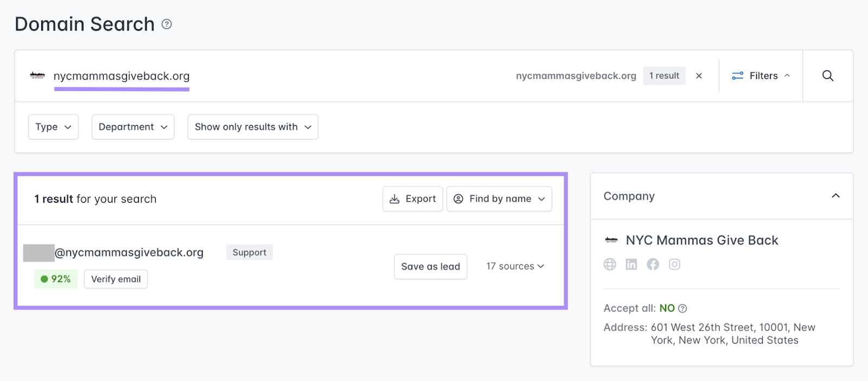Viewport: 868px width, 381px height.
Task: Open the company website globe icon
Action: (x=610, y=264)
